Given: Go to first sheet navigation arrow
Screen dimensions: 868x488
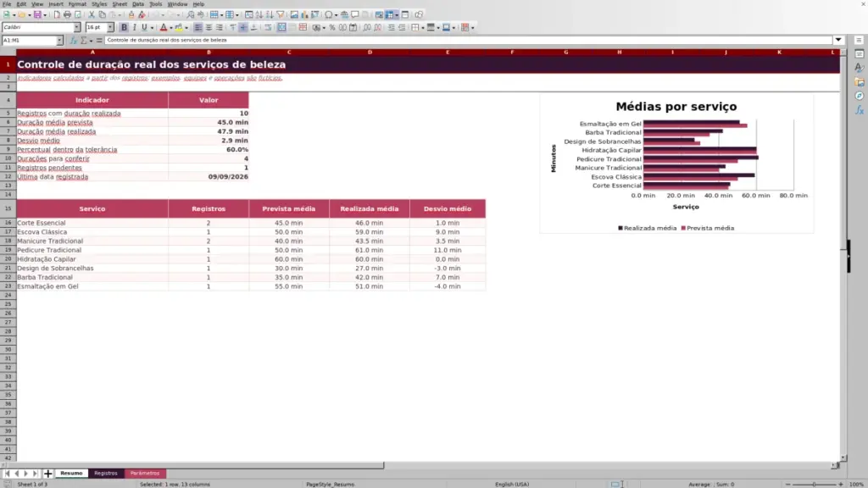Looking at the screenshot, I should 7,473.
